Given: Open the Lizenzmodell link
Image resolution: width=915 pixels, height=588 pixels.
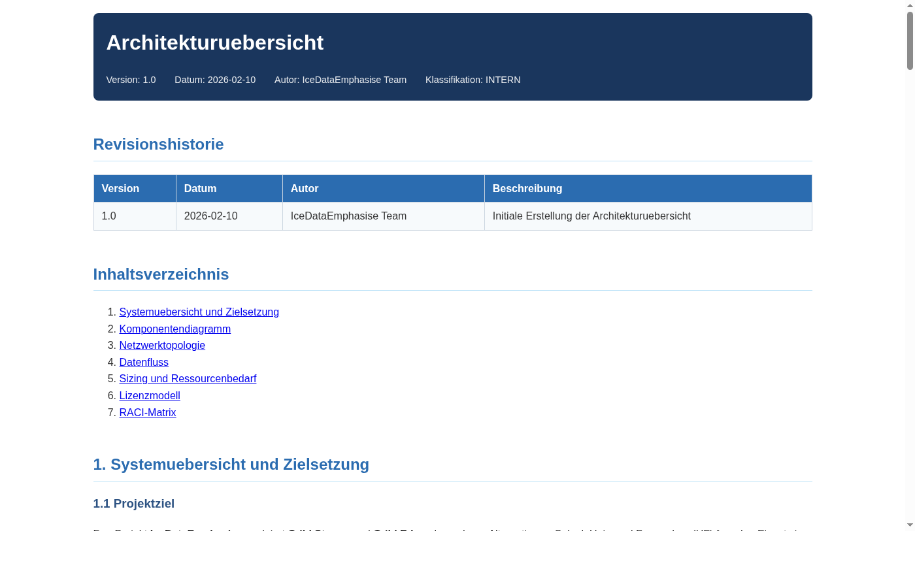Looking at the screenshot, I should (x=149, y=395).
